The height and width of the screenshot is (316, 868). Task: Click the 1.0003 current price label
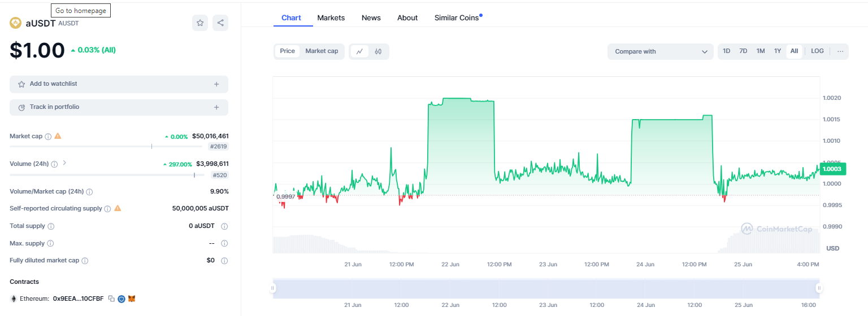coord(832,169)
